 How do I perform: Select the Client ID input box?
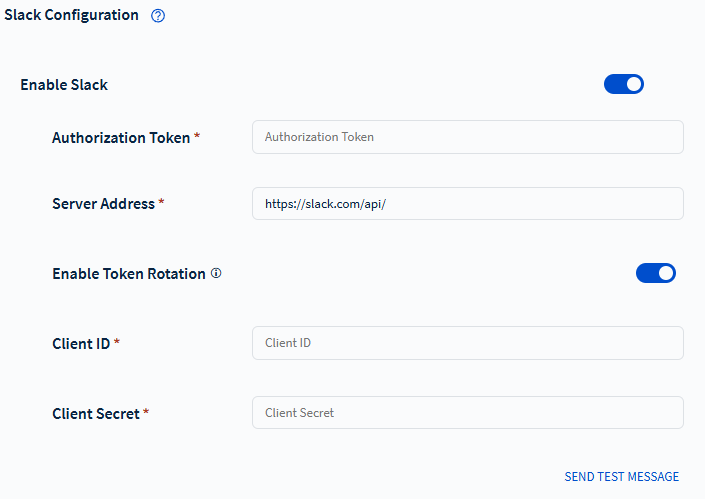coord(468,343)
